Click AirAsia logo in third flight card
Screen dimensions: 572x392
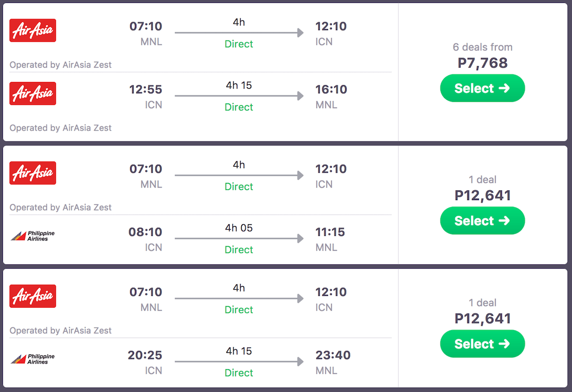coord(33,296)
